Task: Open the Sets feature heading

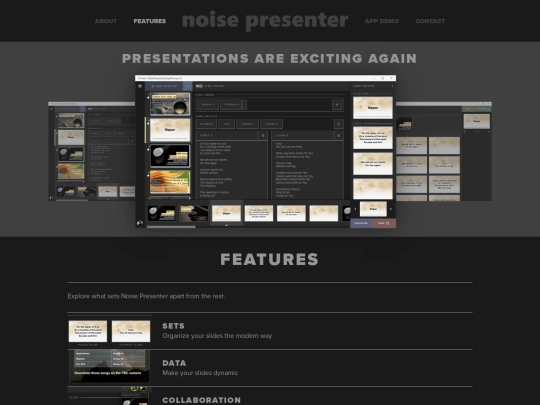Action: pyautogui.click(x=173, y=326)
